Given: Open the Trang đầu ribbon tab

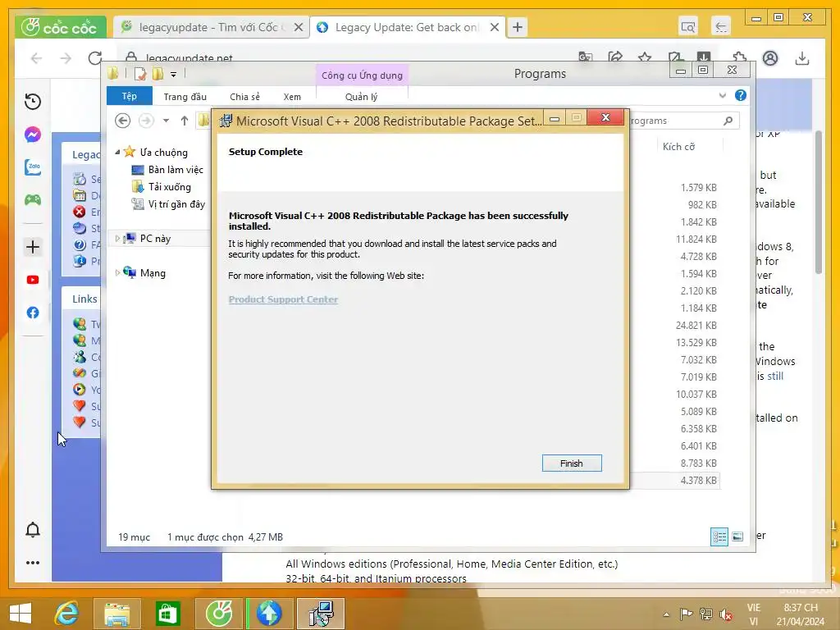Looking at the screenshot, I should [185, 97].
